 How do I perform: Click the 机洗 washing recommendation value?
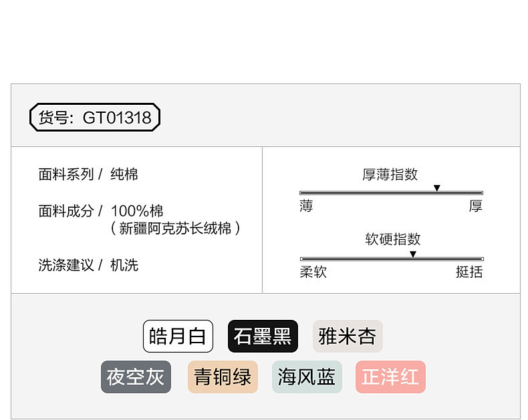pyautogui.click(x=124, y=265)
